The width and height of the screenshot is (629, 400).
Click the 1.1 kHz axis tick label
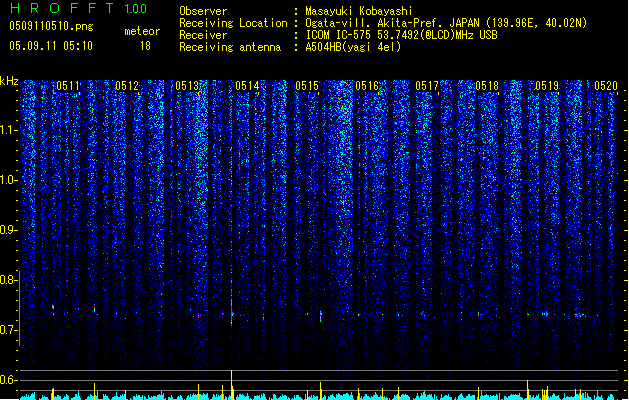pos(9,130)
